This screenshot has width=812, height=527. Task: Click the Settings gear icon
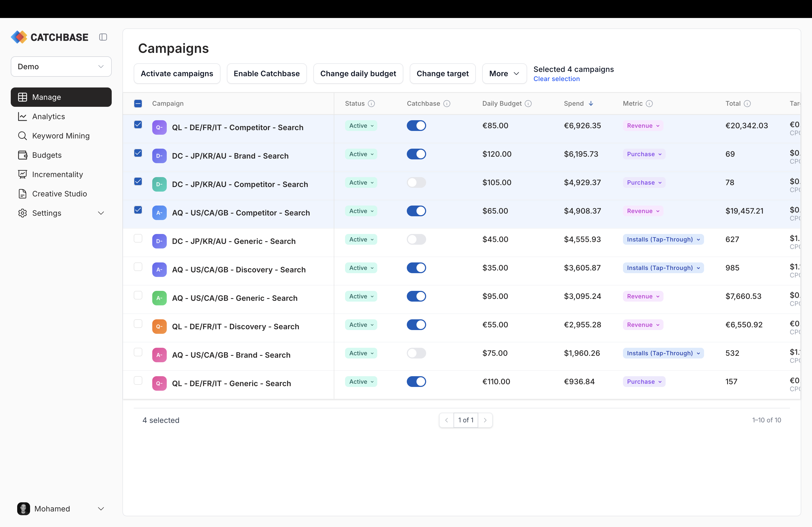(x=23, y=213)
